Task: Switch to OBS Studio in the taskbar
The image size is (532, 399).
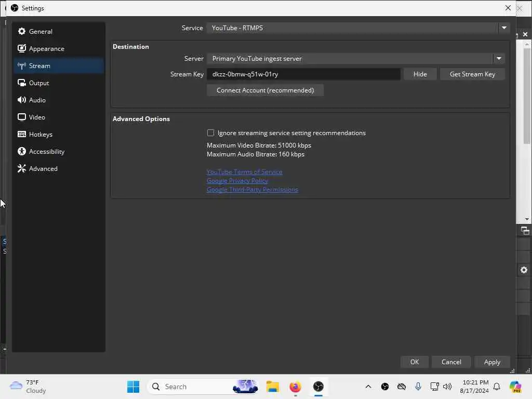Action: [318, 387]
